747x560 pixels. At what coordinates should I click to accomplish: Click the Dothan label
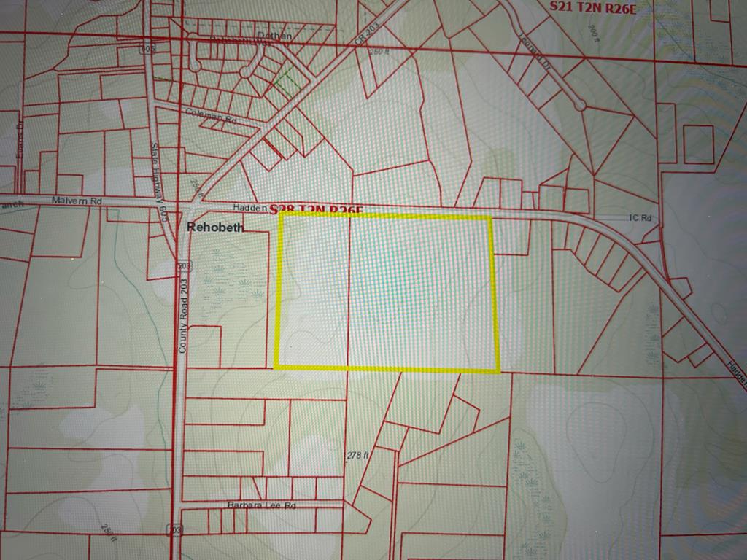274,36
